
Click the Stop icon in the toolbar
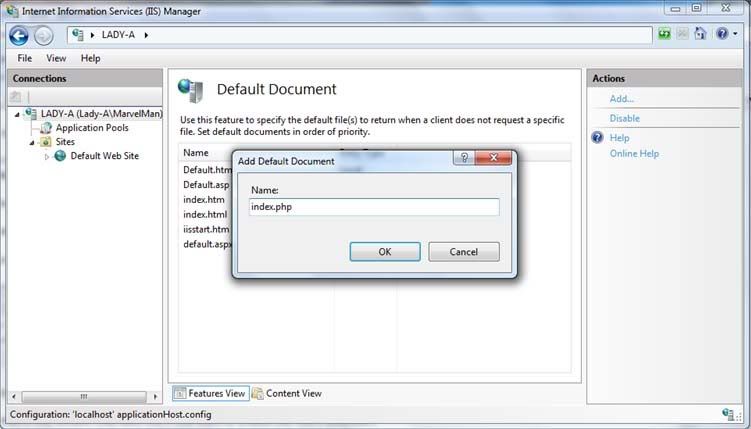(x=683, y=34)
